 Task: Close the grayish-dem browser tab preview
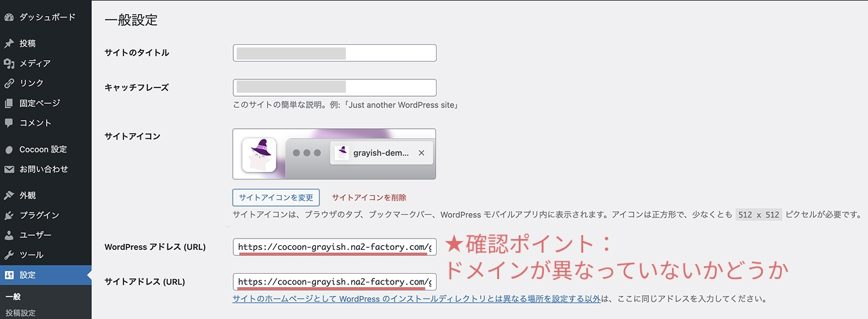(x=421, y=153)
